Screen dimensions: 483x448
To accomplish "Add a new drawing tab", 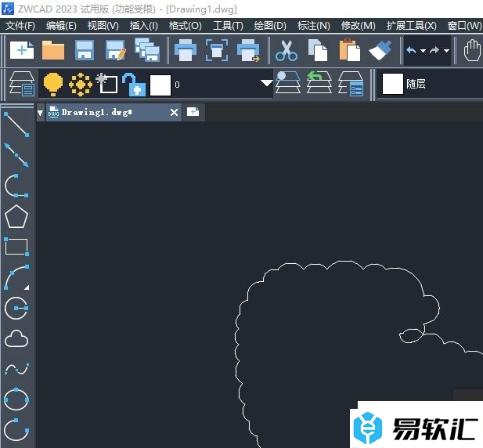I will tap(193, 112).
